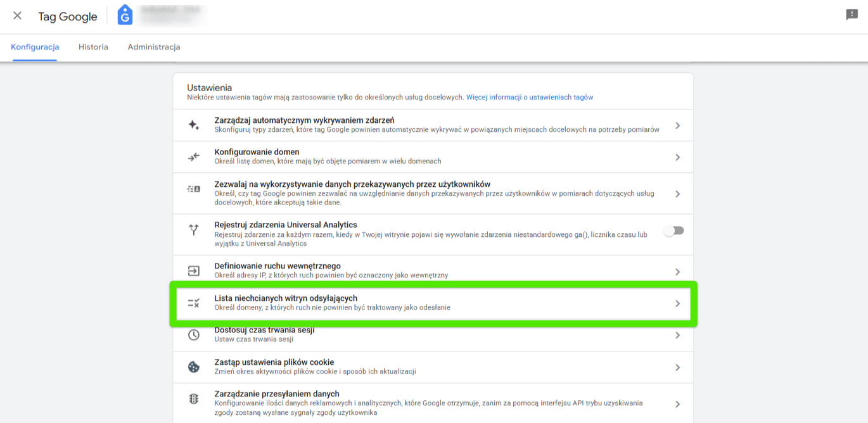
Task: Click the send feedback icon in header
Action: pos(852,15)
